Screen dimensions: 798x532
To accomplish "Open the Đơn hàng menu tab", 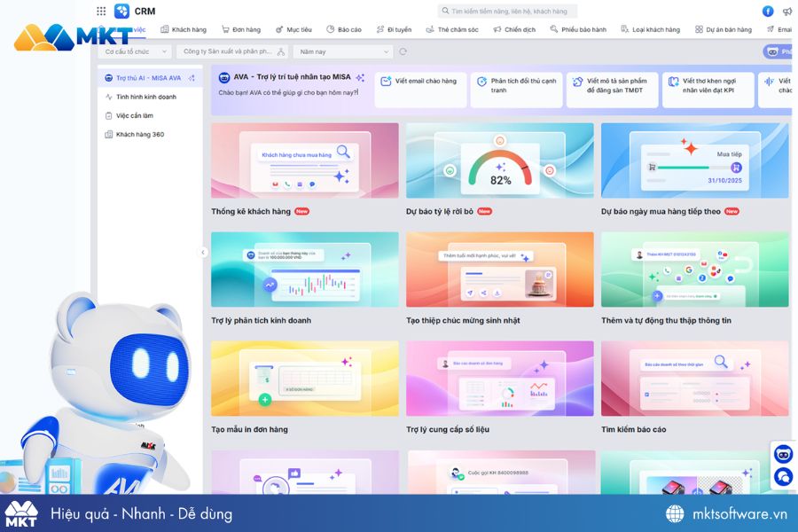I will 241,29.
